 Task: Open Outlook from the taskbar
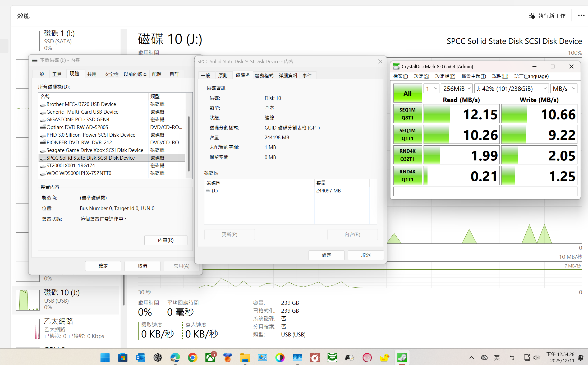140,358
